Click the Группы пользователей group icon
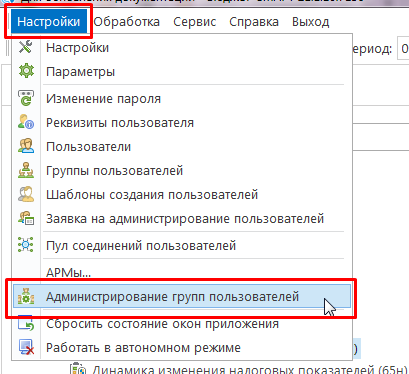Image resolution: width=409 pixels, height=374 pixels. tap(26, 170)
